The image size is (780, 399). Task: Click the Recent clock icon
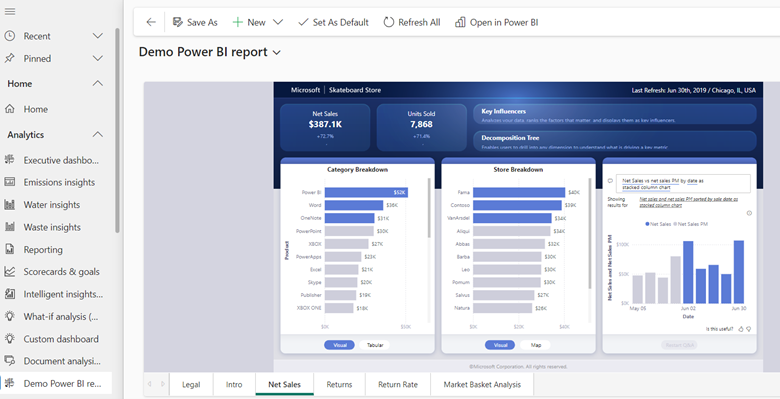pos(9,36)
